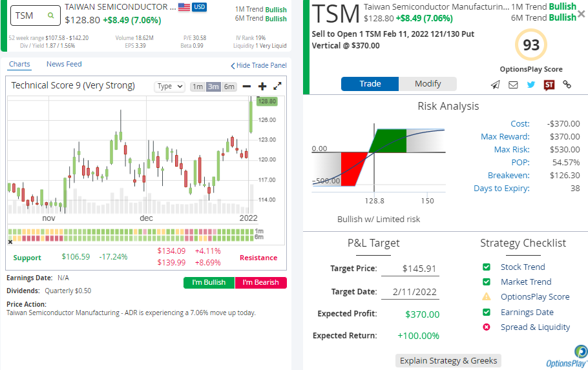588x370 pixels.
Task: Zoom out the chart with the minus icon
Action: click(x=247, y=86)
